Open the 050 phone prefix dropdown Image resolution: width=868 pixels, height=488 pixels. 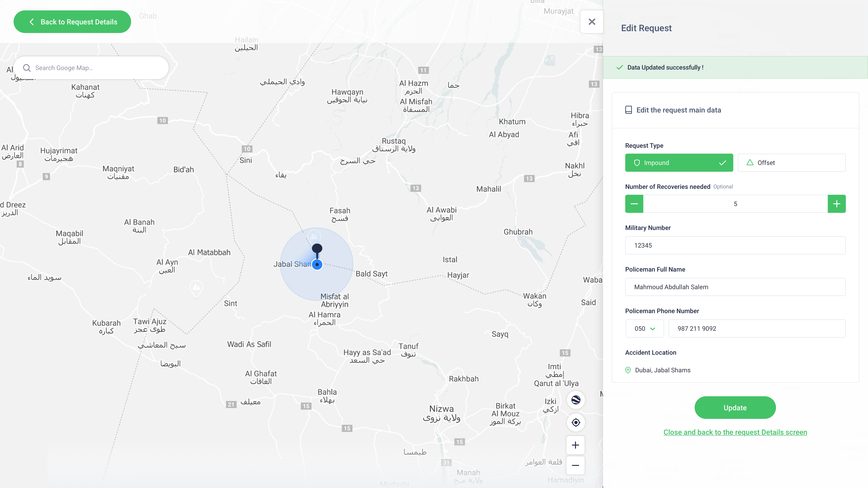(x=645, y=329)
